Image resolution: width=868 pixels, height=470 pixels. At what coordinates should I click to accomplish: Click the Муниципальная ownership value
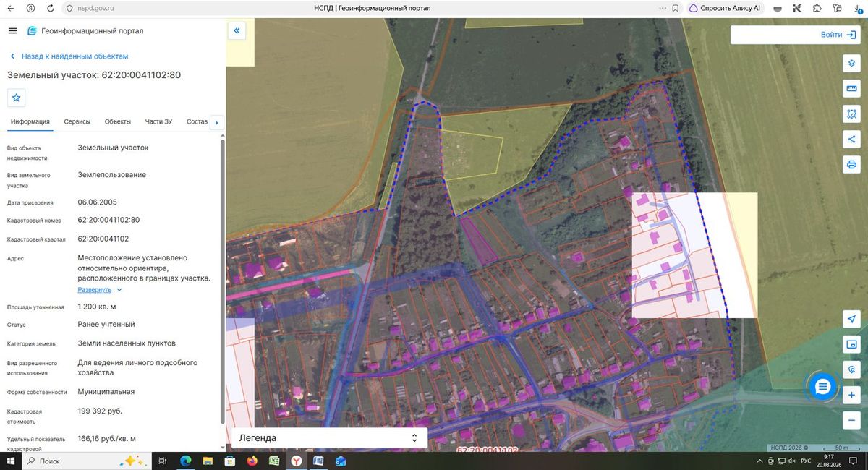coord(106,391)
